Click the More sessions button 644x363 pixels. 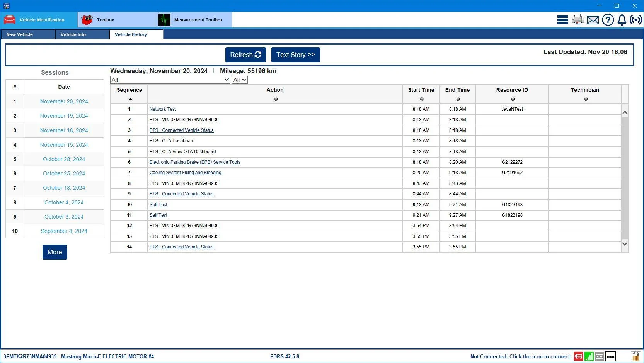click(x=55, y=252)
